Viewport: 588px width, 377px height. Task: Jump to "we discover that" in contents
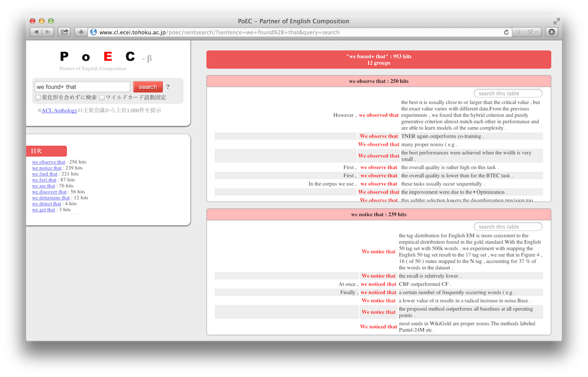tap(49, 192)
